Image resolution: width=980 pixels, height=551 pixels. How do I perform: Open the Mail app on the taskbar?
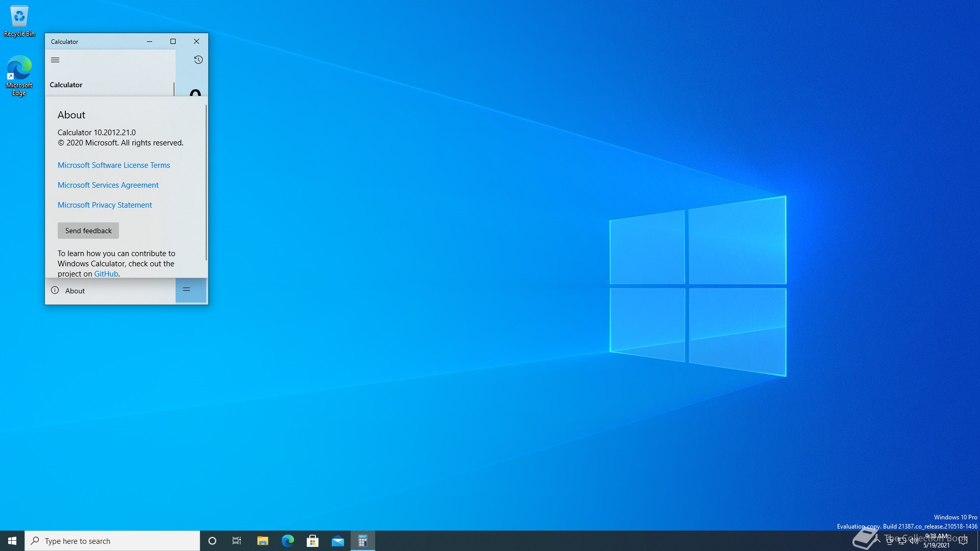[337, 541]
